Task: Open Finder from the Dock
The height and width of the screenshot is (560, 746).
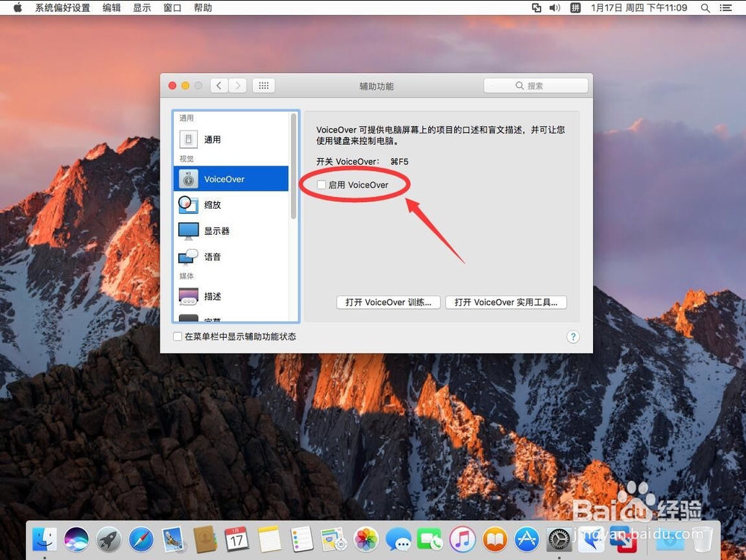Action: (44, 540)
